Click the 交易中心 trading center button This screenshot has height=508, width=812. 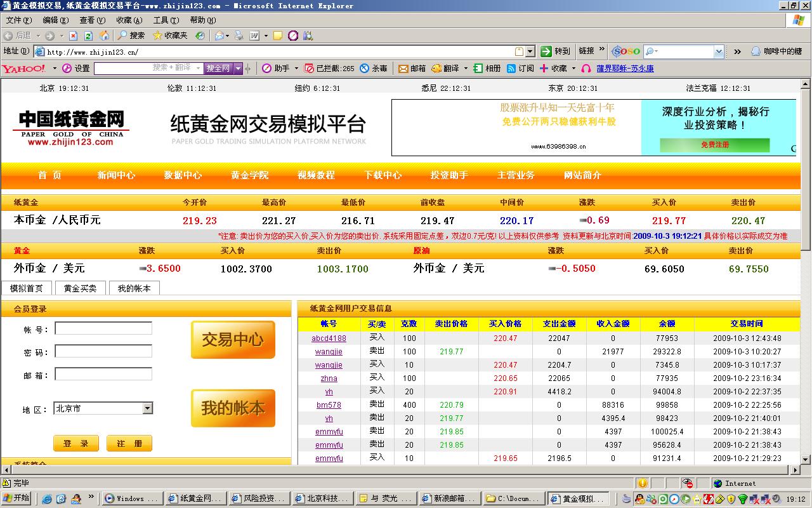coord(233,340)
